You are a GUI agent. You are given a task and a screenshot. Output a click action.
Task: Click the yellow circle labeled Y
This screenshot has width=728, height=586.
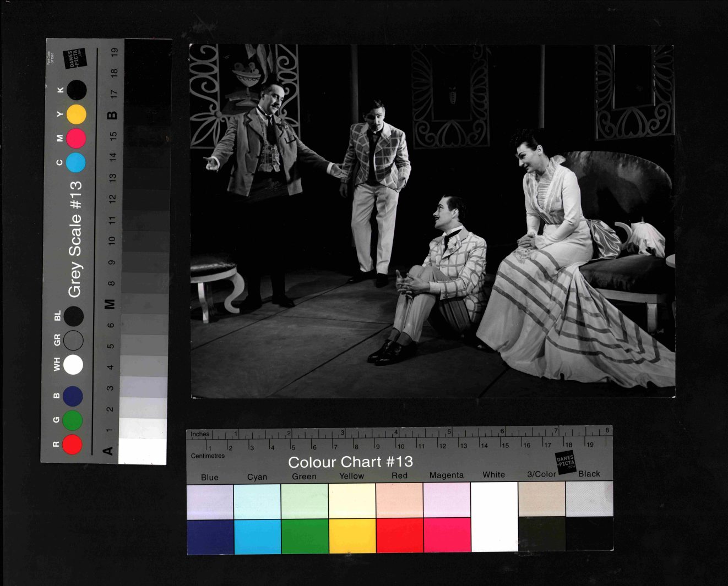[x=77, y=114]
